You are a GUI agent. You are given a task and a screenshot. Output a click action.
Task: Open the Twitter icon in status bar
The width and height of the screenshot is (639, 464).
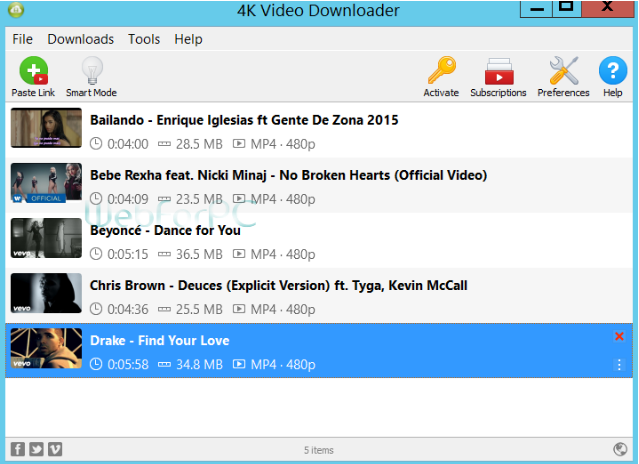[36, 449]
